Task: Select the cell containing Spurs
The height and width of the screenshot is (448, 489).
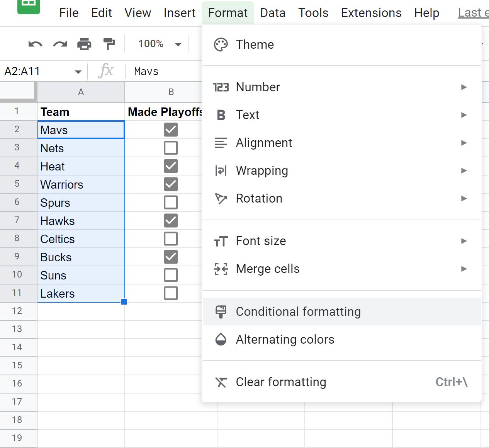Action: tap(70, 202)
